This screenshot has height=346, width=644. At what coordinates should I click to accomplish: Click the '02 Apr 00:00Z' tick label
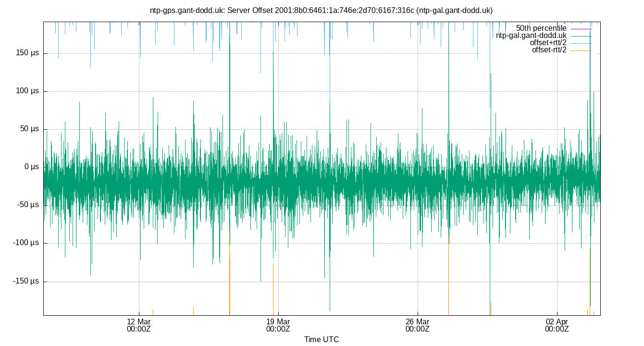click(557, 325)
